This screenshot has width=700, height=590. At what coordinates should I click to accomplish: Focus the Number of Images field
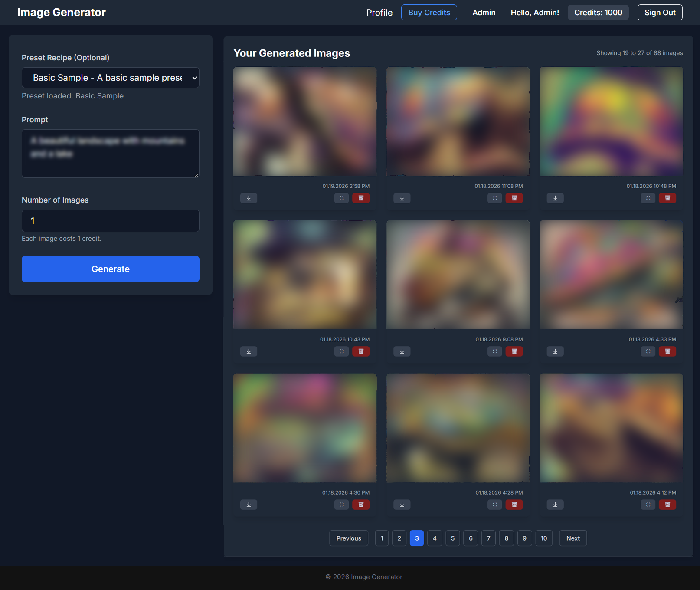coord(111,221)
